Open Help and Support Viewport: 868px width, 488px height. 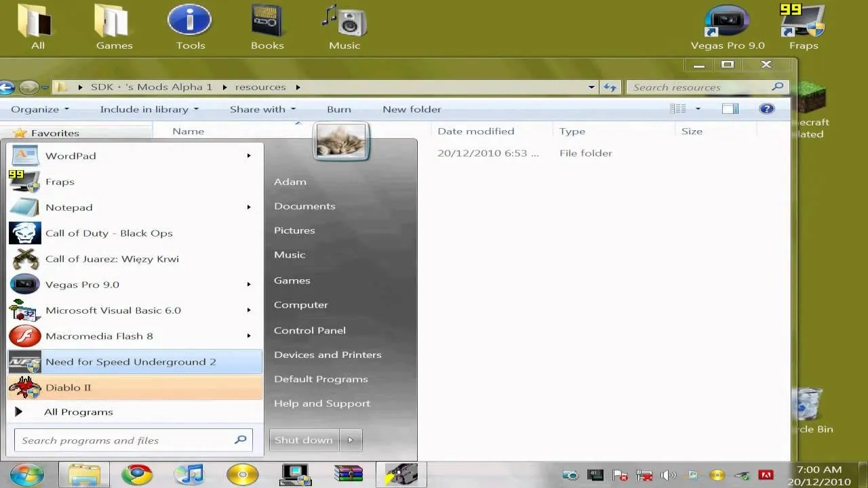tap(322, 404)
